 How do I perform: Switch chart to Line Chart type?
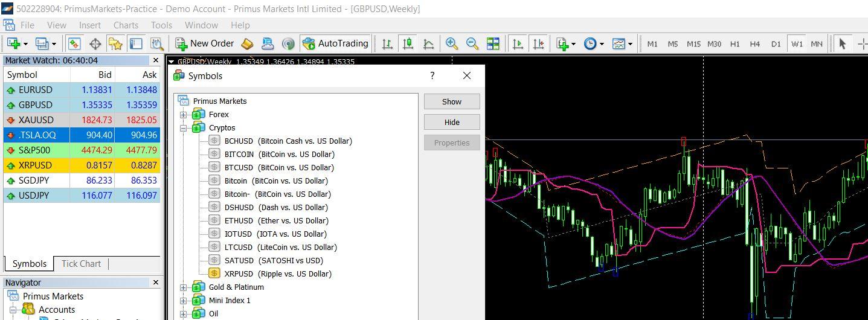[428, 43]
